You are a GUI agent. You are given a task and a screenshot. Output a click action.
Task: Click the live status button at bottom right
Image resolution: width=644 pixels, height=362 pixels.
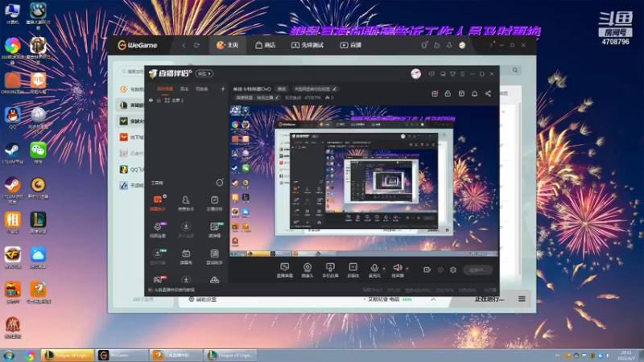477,269
